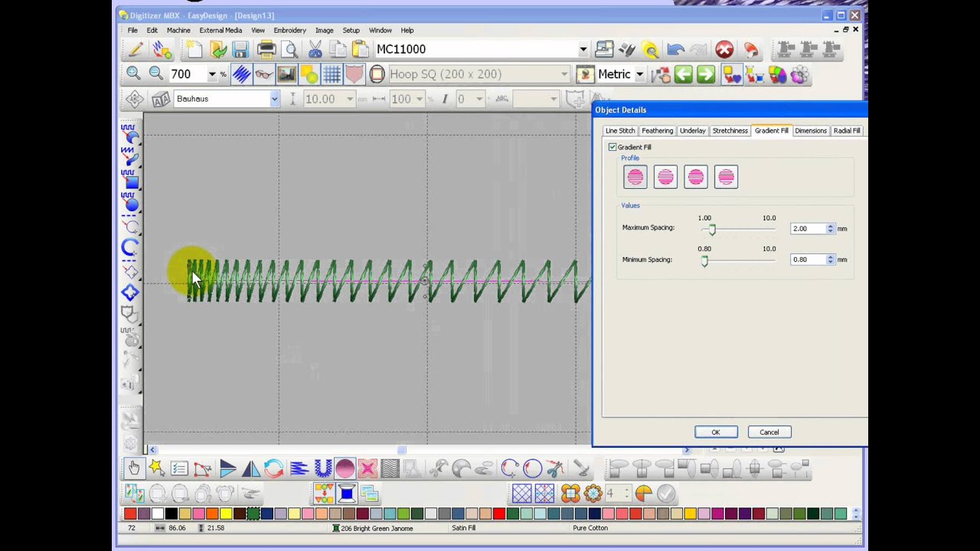
Task: Switch to the Feathering tab
Action: click(657, 131)
